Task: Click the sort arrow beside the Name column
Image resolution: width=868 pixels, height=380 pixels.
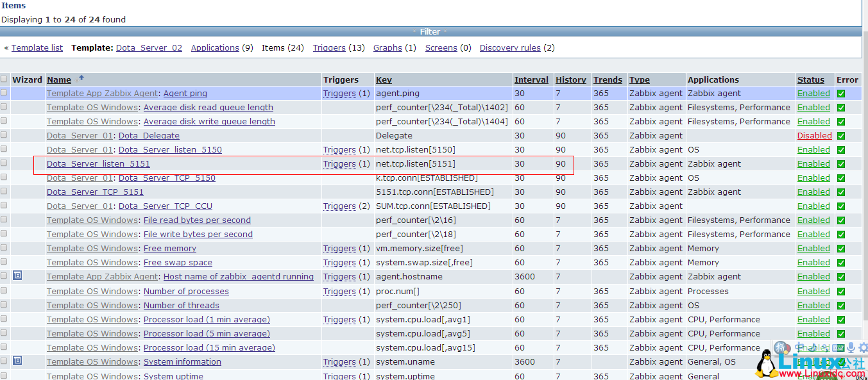Action: (80, 78)
